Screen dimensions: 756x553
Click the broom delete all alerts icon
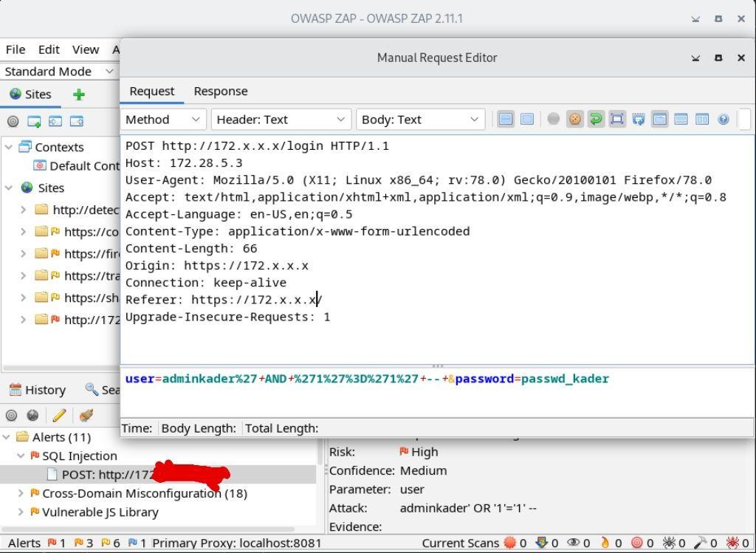(86, 415)
